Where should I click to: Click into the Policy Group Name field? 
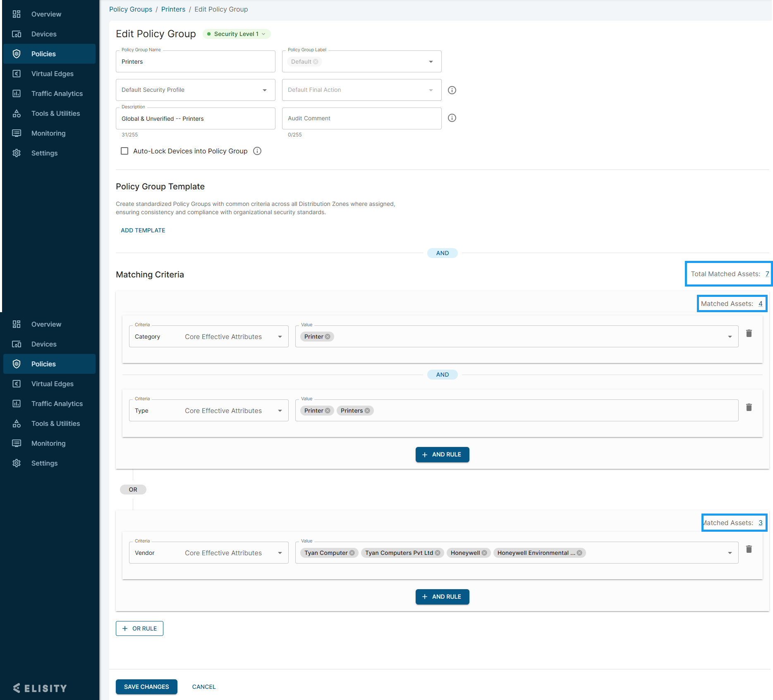(196, 62)
